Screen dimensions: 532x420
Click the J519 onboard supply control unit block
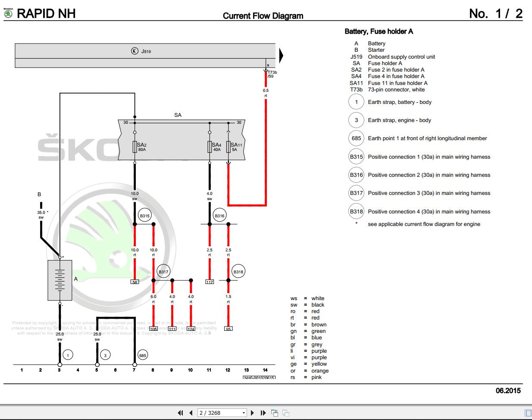tap(146, 51)
